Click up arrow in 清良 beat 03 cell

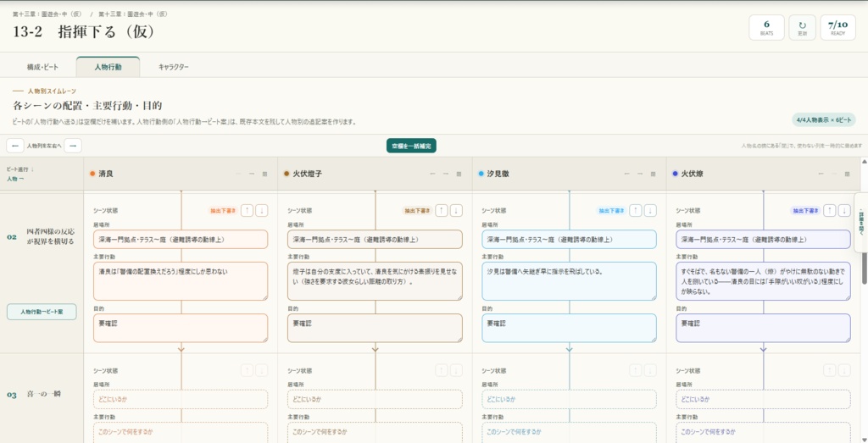tap(248, 370)
